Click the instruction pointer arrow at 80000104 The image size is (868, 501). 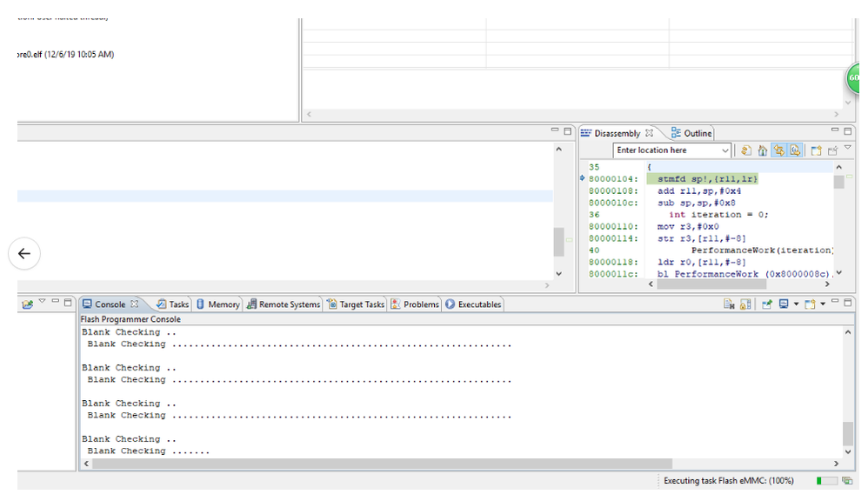[583, 178]
